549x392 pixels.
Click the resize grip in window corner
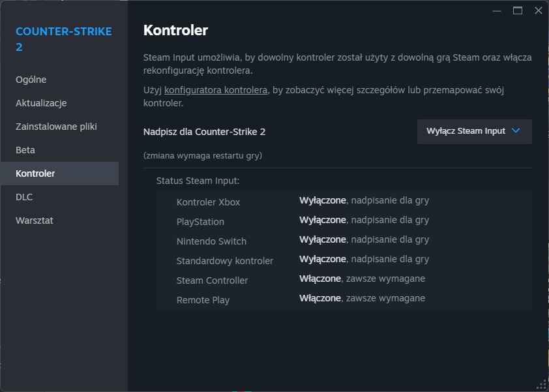coord(542,385)
